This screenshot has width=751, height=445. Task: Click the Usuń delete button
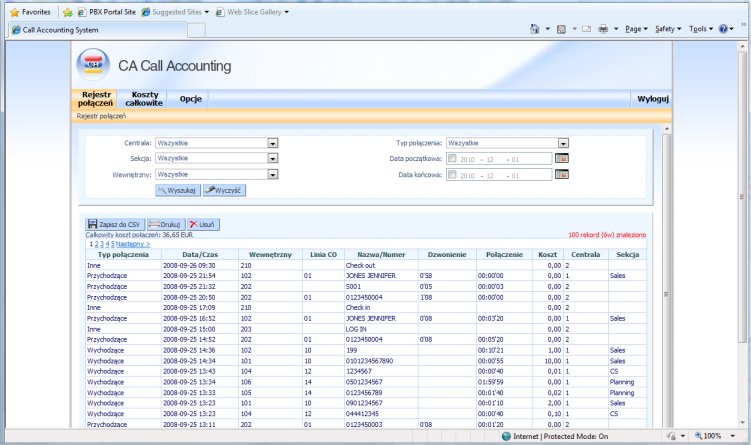click(203, 224)
